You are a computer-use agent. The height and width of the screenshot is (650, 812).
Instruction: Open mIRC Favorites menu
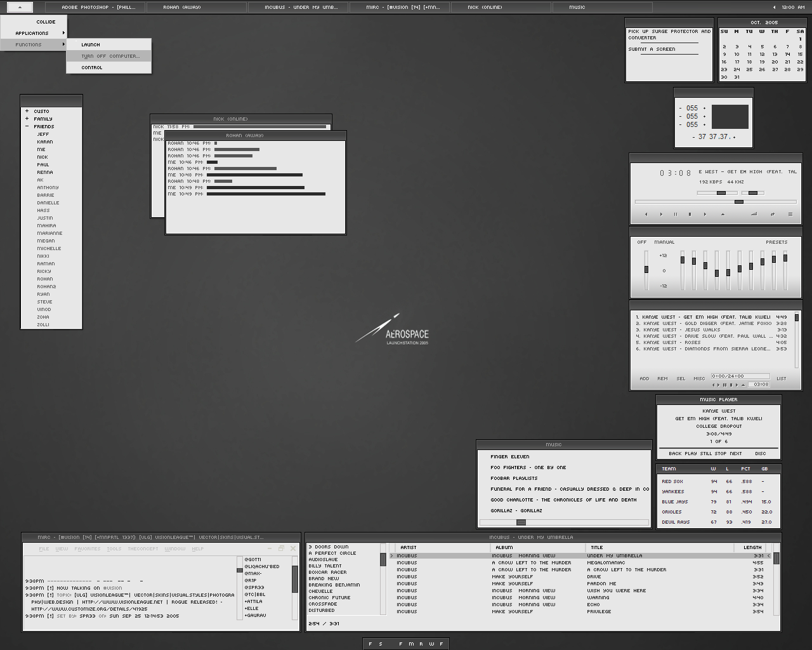[x=87, y=548]
